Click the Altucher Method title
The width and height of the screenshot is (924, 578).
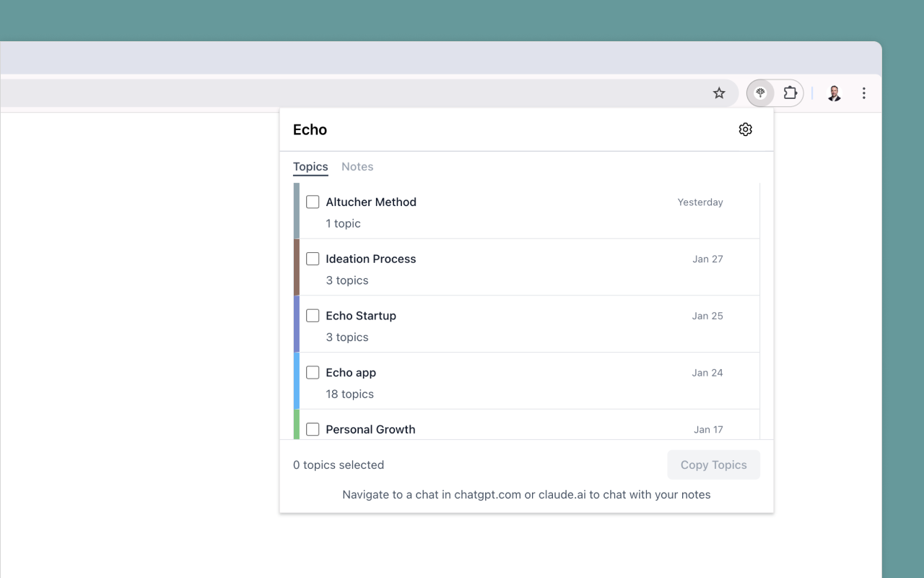(371, 202)
